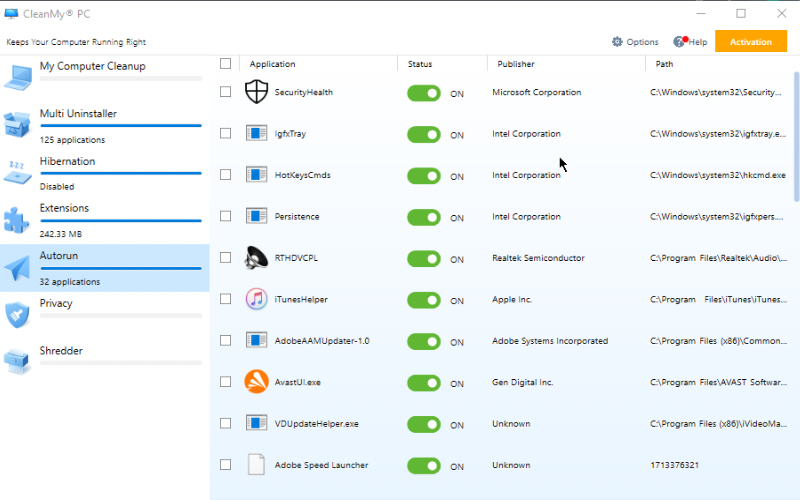Disable iTunesHelper autorun toggle
This screenshot has width=800, height=500.
424,300
